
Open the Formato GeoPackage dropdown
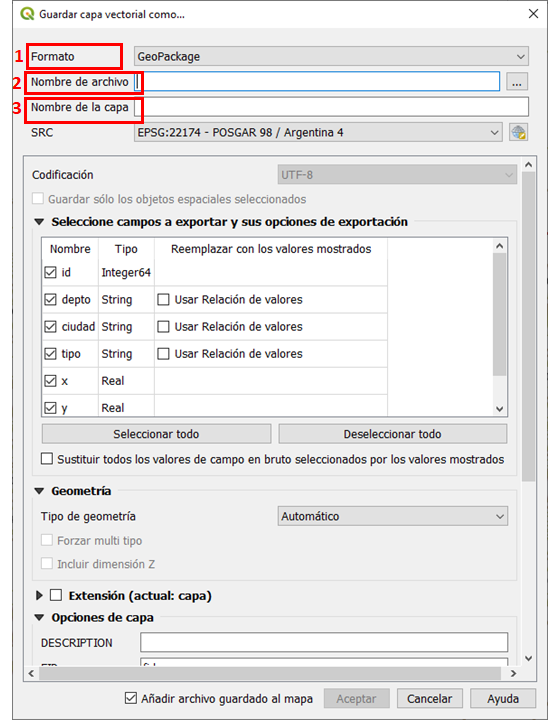tap(331, 56)
